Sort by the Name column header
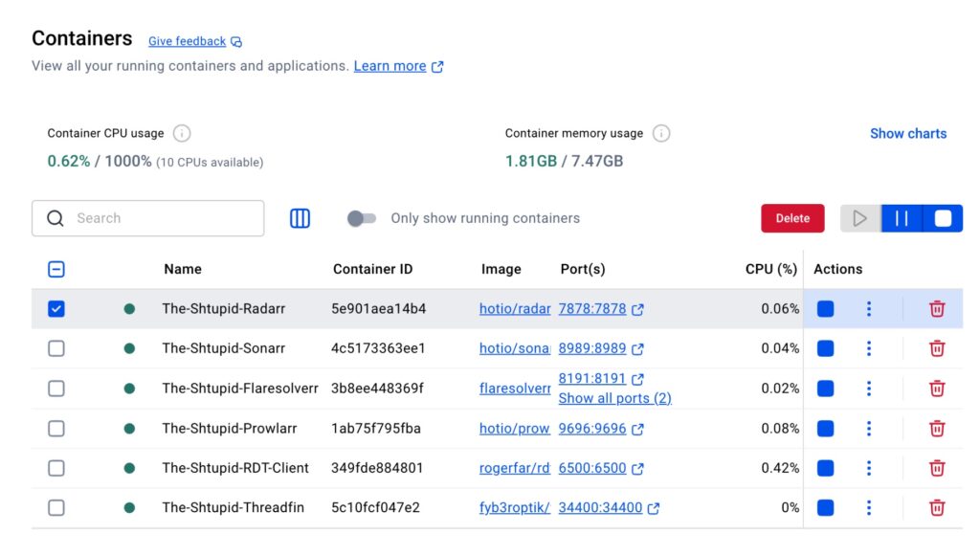Screen dimensions: 980x556 [x=183, y=269]
